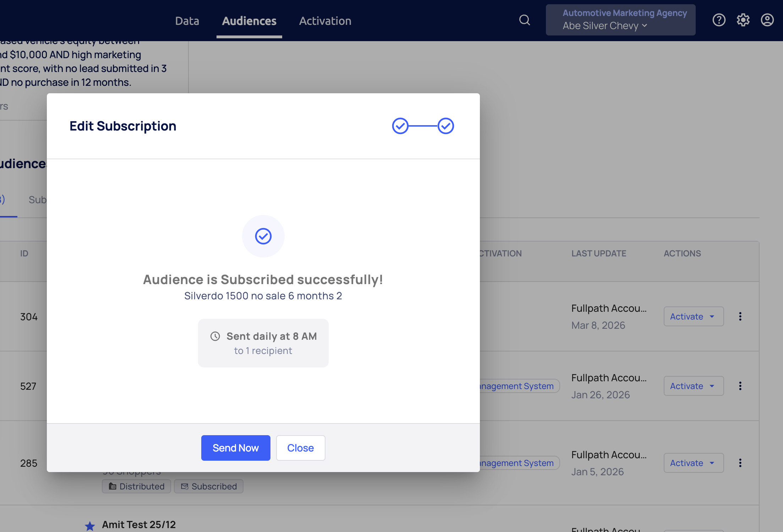Click the LAST UPDATE column header

coord(599,254)
